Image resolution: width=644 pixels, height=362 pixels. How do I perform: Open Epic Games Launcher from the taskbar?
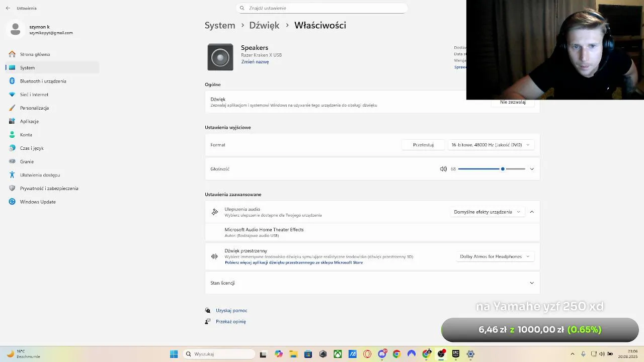(x=456, y=354)
